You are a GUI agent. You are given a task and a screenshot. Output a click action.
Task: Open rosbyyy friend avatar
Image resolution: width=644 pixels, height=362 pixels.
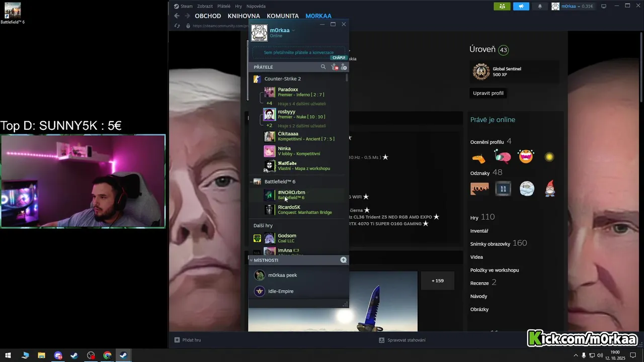270,114
